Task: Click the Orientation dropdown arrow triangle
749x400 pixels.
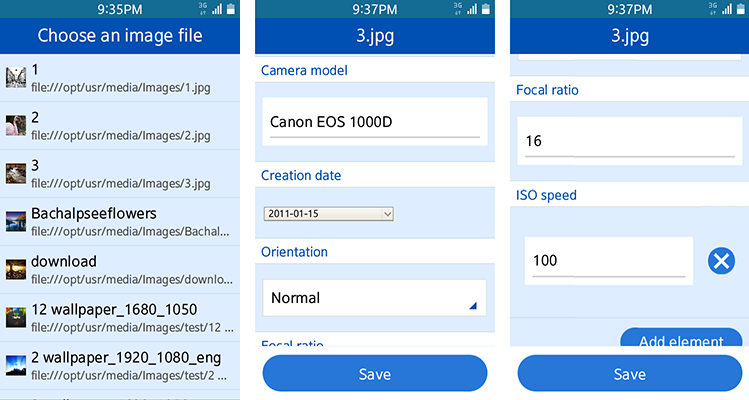Action: tap(473, 305)
